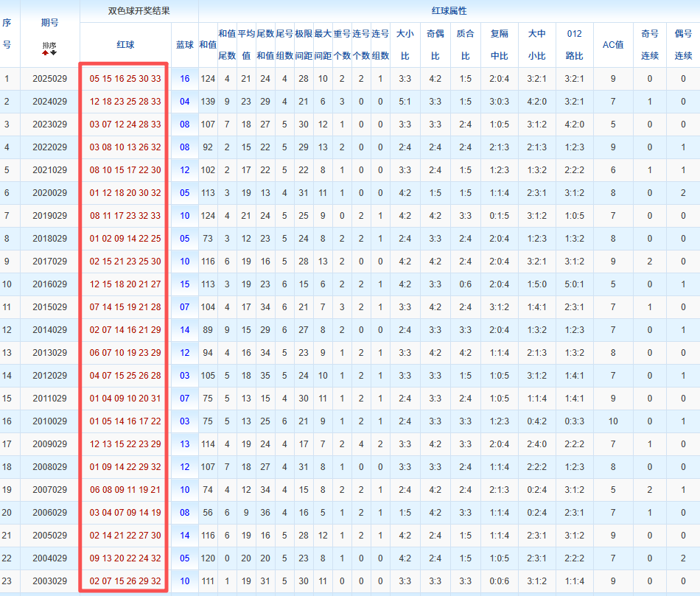This screenshot has height=596, width=700.
Task: Click the 连号个数 column header
Action: pos(361,45)
